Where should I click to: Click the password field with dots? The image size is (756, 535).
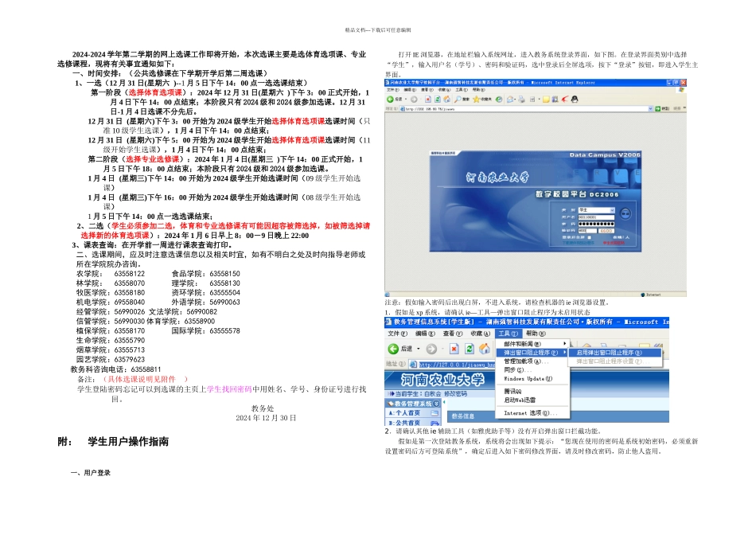[596, 225]
